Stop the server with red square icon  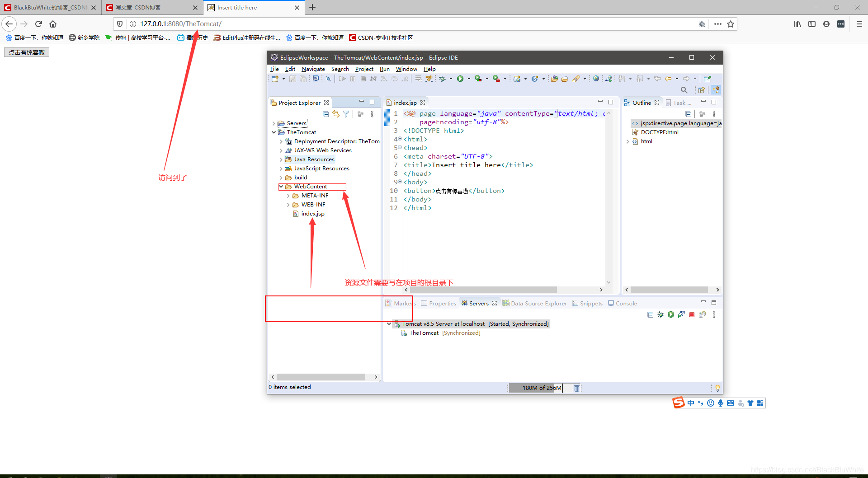click(x=692, y=315)
